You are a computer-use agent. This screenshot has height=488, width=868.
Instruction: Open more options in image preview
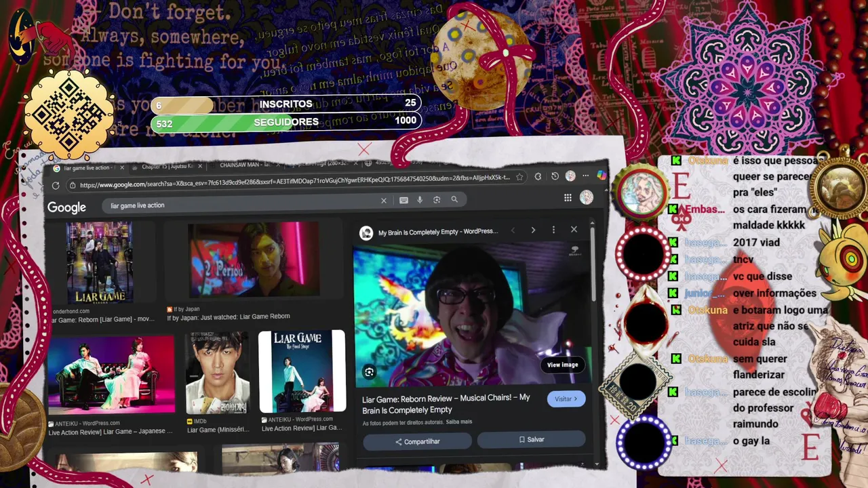[x=553, y=230]
